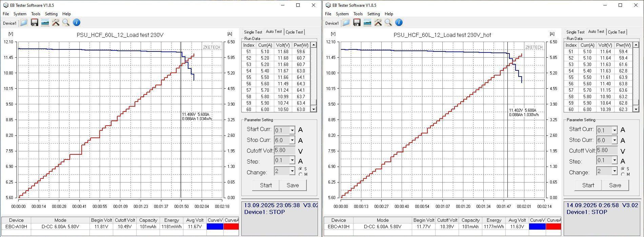The image size is (644, 237).
Task: Open the Tools menu in right window
Action: click(x=358, y=14)
